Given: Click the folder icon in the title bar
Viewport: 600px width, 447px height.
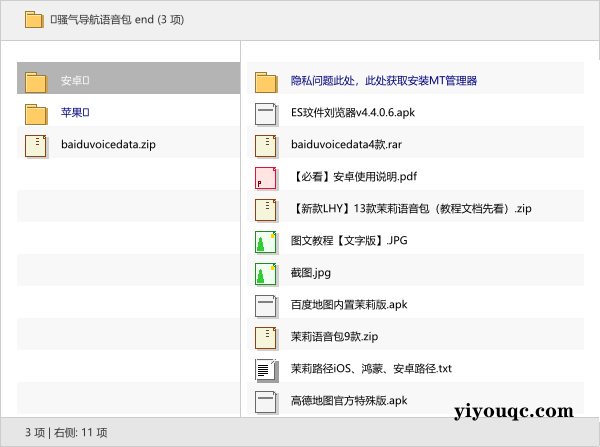Looking at the screenshot, I should click(33, 19).
